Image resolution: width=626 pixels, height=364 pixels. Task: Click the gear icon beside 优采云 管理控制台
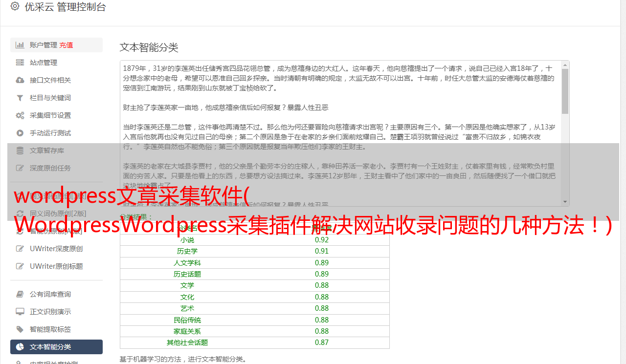tap(15, 7)
